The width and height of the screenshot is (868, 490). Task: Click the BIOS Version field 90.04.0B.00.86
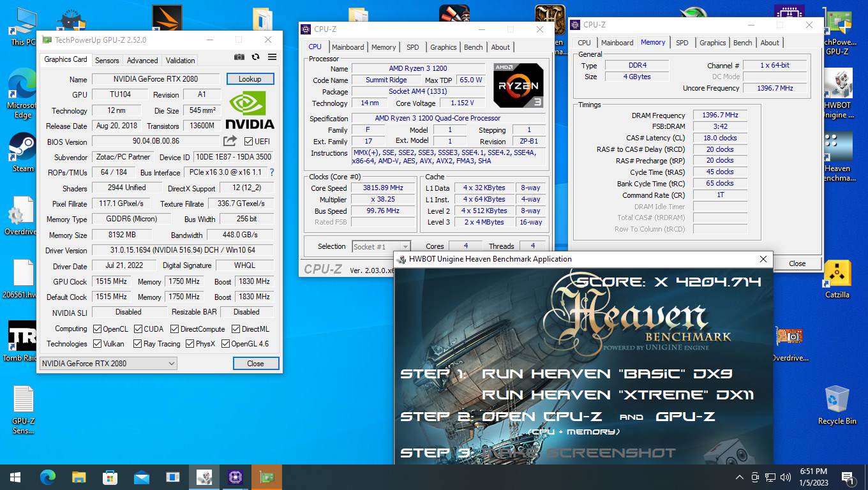(x=156, y=141)
